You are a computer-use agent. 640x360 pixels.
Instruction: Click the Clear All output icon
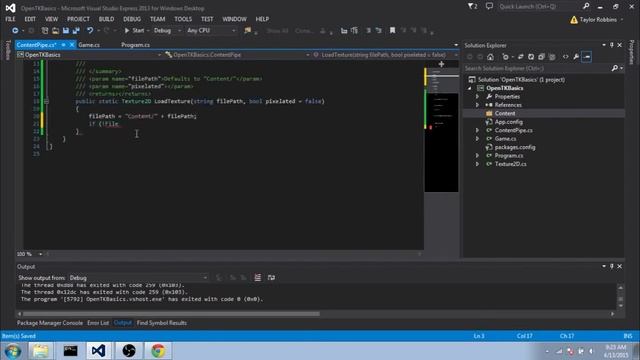[x=258, y=278]
